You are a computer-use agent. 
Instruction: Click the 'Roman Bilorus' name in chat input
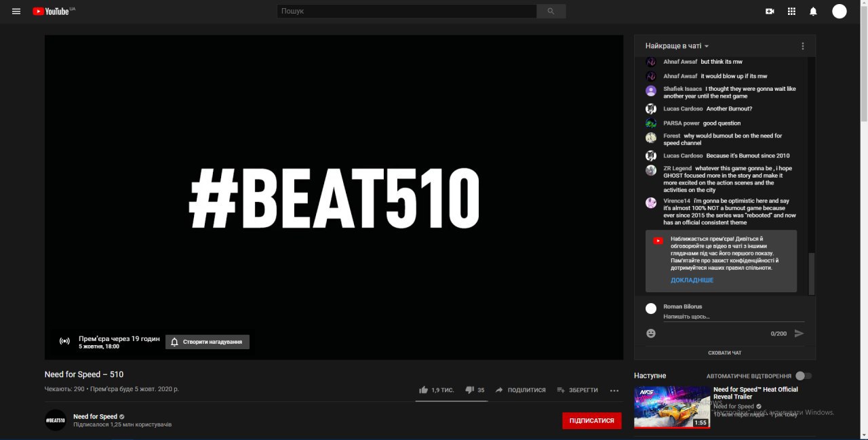[683, 306]
